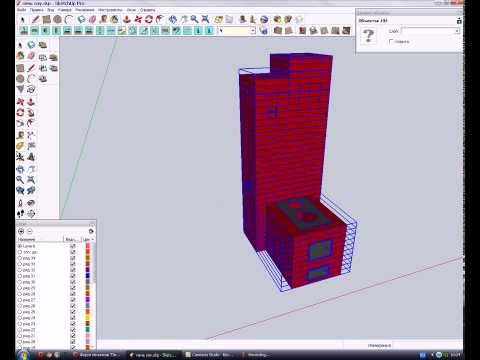Image resolution: width=480 pixels, height=360 pixels.
Task: Go to Previous view in left toolbar
Action: (x=21, y=190)
